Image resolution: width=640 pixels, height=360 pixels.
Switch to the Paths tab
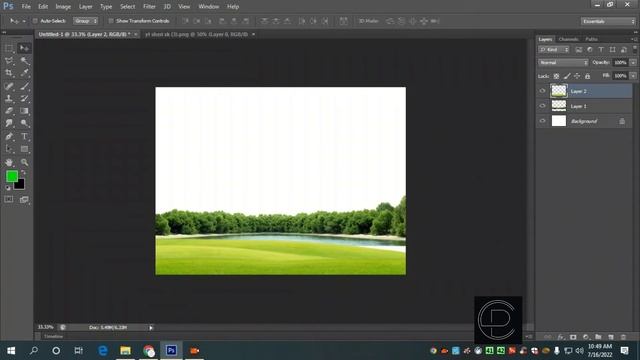click(591, 39)
